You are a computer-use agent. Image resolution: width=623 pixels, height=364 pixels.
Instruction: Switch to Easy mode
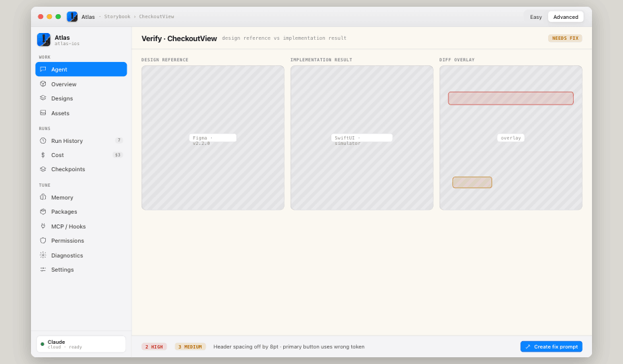coord(535,17)
